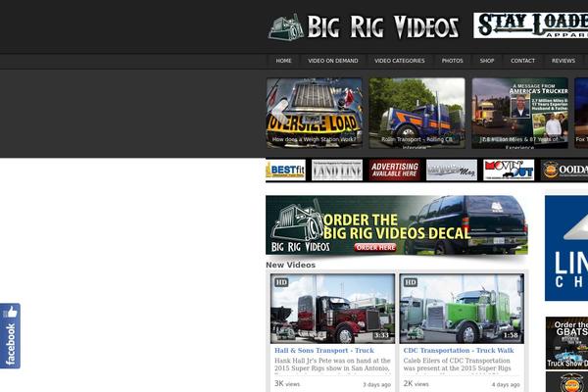Image resolution: width=588 pixels, height=392 pixels.
Task: Open the Facebook like side tab
Action: click(10, 336)
